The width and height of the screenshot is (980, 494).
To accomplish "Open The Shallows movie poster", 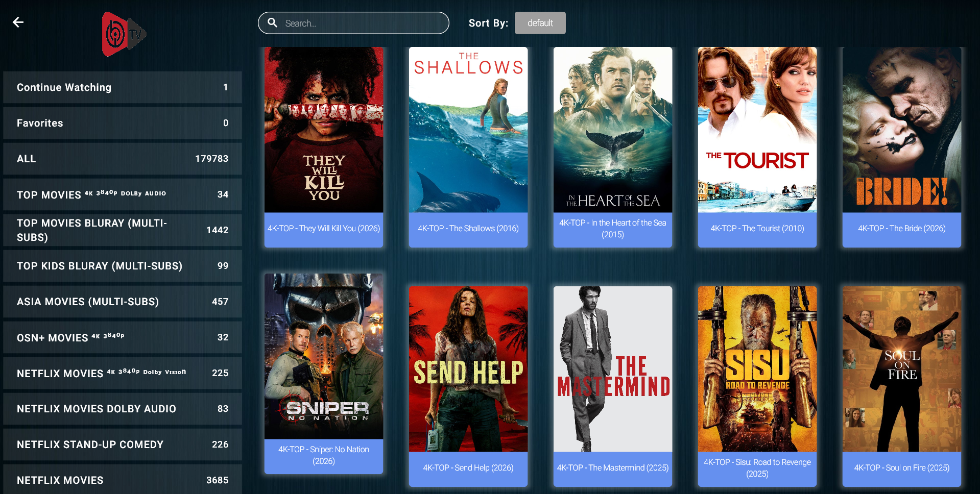I will [468, 130].
